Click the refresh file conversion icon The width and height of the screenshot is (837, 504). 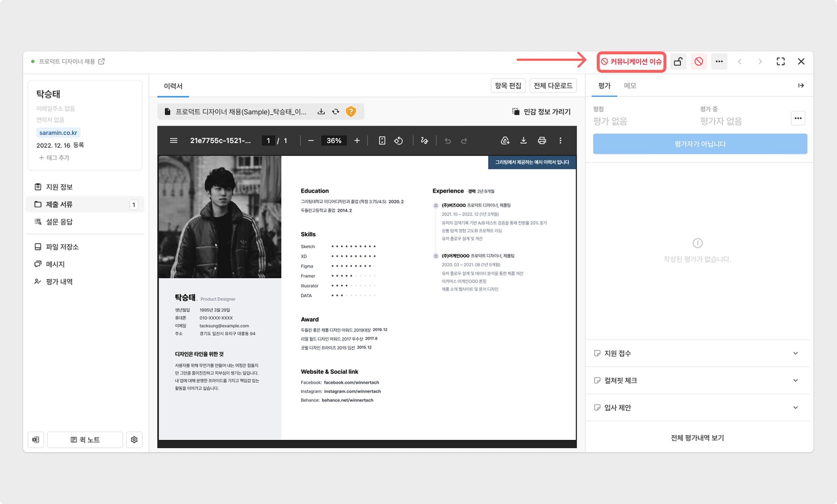tap(336, 112)
